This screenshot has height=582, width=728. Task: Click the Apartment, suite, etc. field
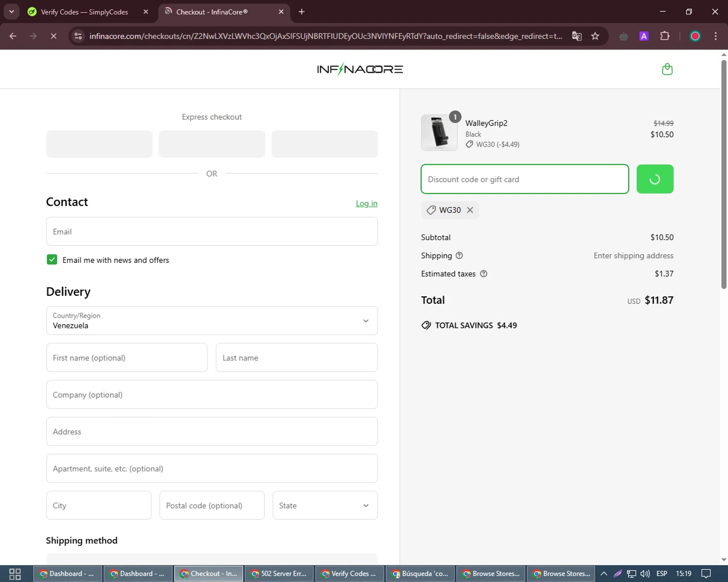(212, 468)
